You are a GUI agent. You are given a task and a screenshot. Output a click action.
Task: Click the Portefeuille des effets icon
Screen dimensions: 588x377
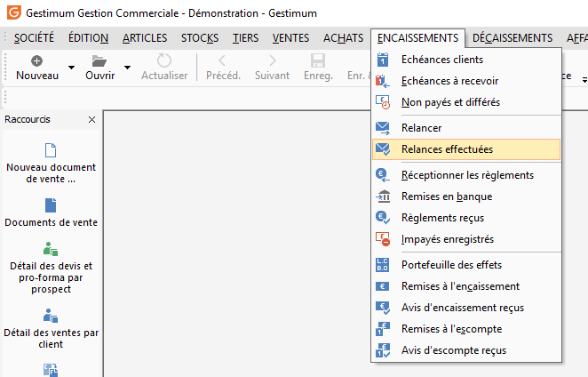[383, 265]
